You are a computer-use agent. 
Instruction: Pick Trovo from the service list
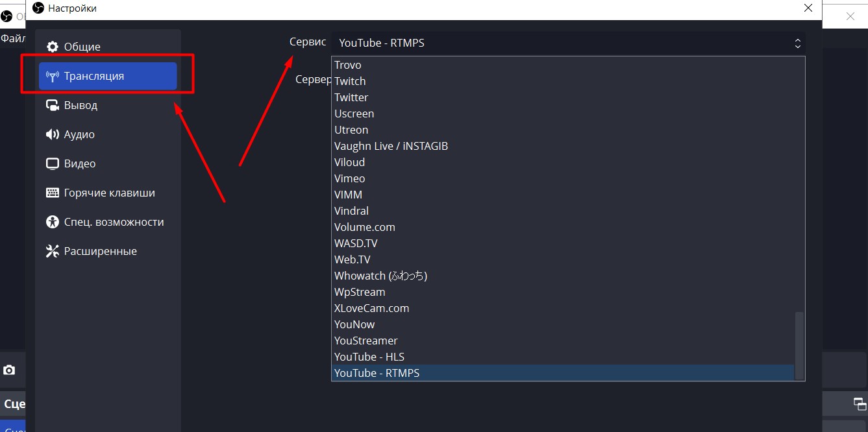(347, 65)
